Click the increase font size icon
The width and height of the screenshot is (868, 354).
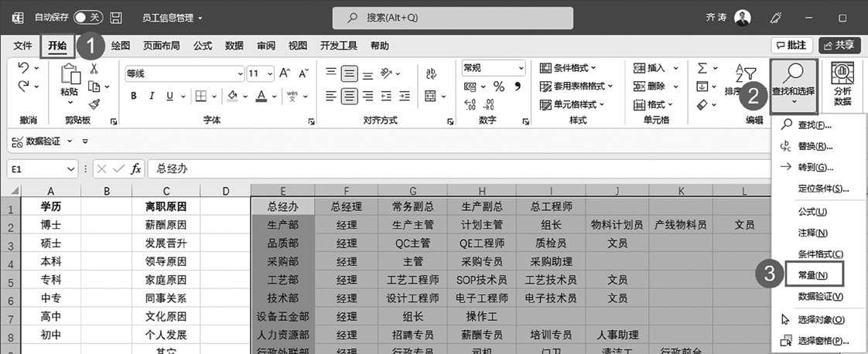pyautogui.click(x=284, y=73)
